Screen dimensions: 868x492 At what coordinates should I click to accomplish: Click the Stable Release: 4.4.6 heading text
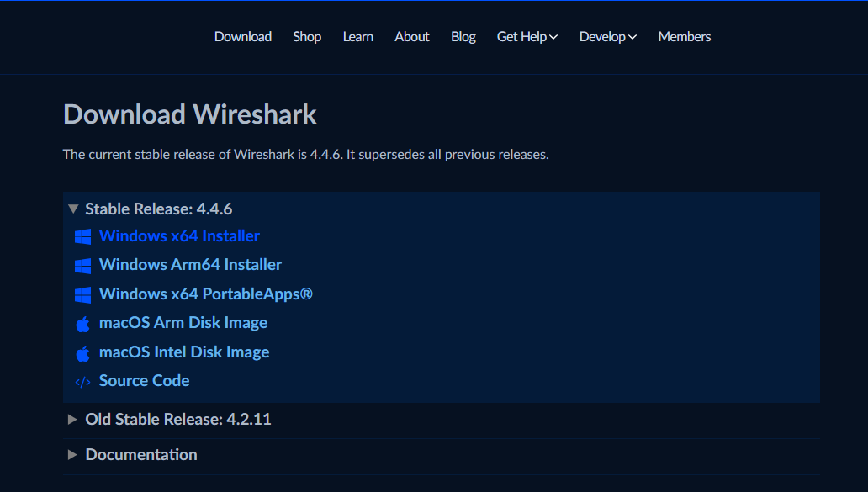point(159,209)
